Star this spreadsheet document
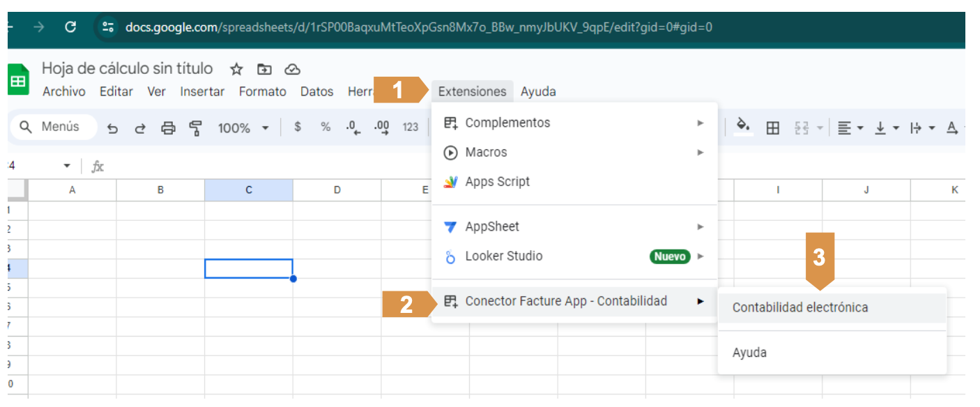Viewport: 980px width, 407px height. [x=236, y=69]
